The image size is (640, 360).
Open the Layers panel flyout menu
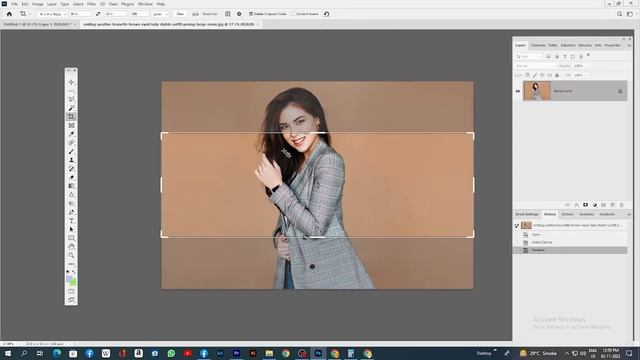(629, 45)
